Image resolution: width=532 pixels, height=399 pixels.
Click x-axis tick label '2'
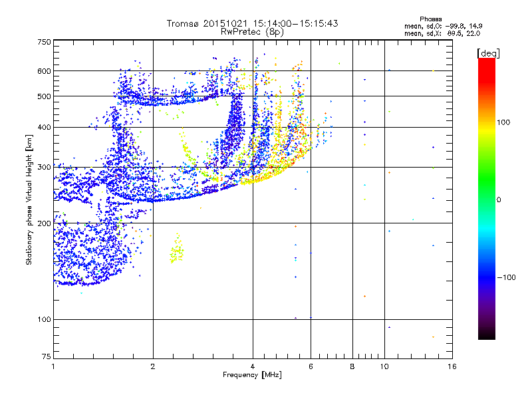coord(153,366)
